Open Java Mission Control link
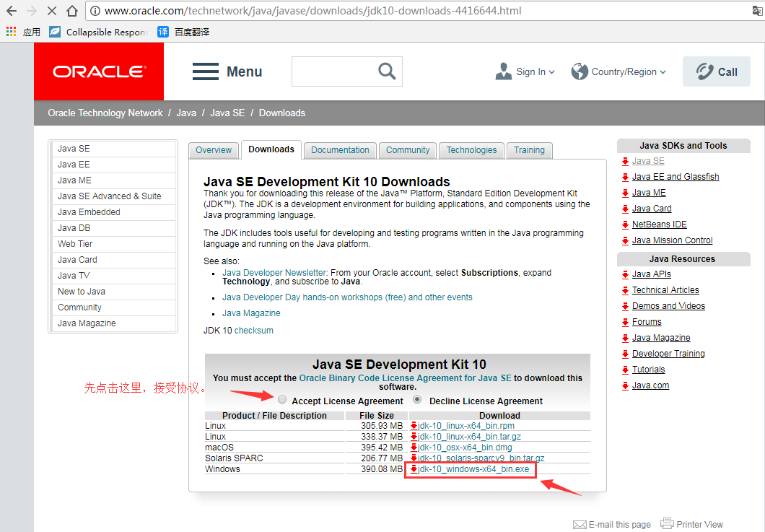 (x=673, y=240)
